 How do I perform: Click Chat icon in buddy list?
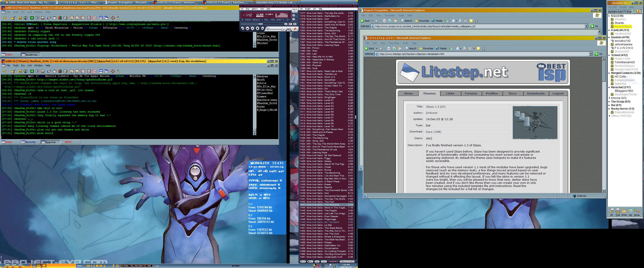618,212
